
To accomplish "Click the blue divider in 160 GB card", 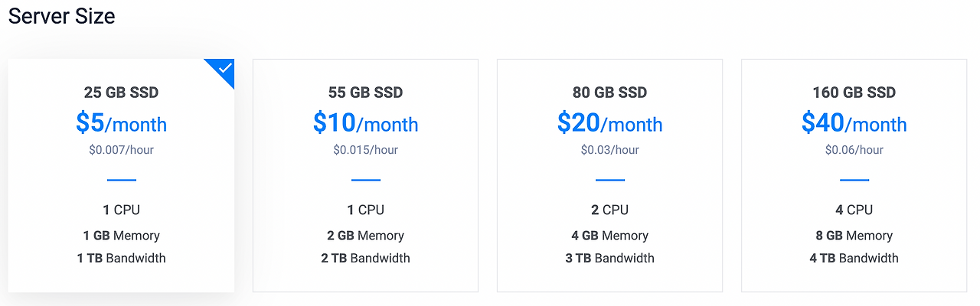I will pyautogui.click(x=854, y=181).
